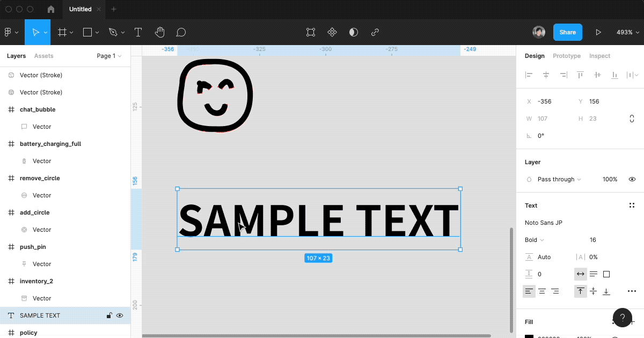Select the Text tool in toolbar

[x=138, y=32]
